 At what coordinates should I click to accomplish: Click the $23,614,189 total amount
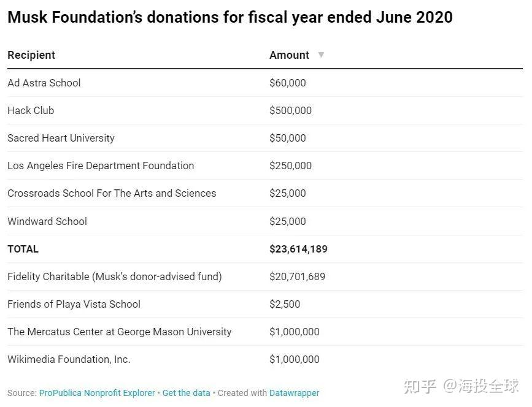click(298, 249)
